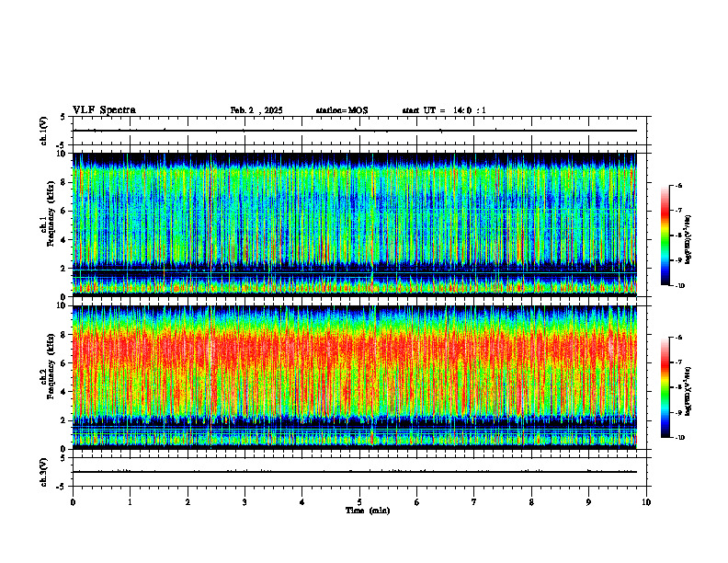
Task: Click time axis tick label '3'
Action: (245, 502)
